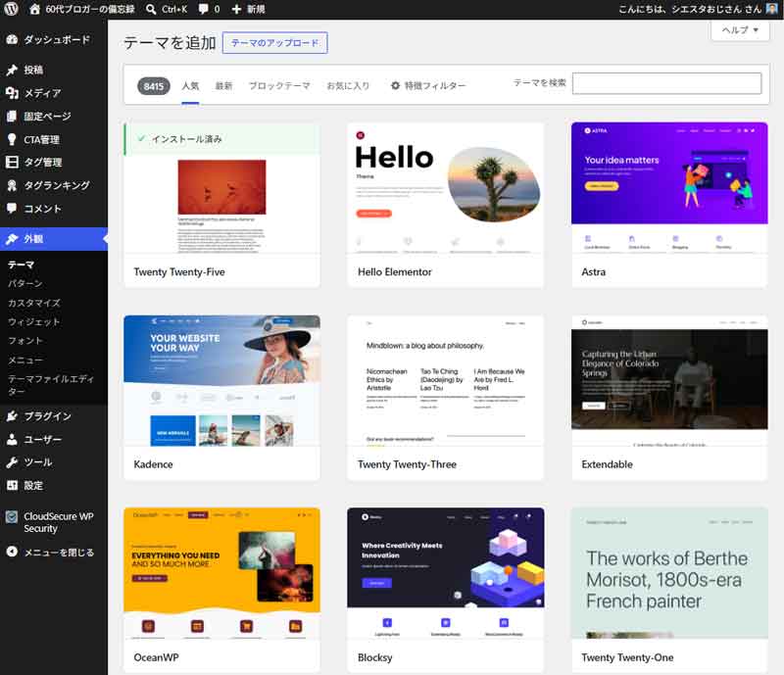Click the CloudSecure WP shield icon
This screenshot has width=784, height=675.
[x=12, y=516]
